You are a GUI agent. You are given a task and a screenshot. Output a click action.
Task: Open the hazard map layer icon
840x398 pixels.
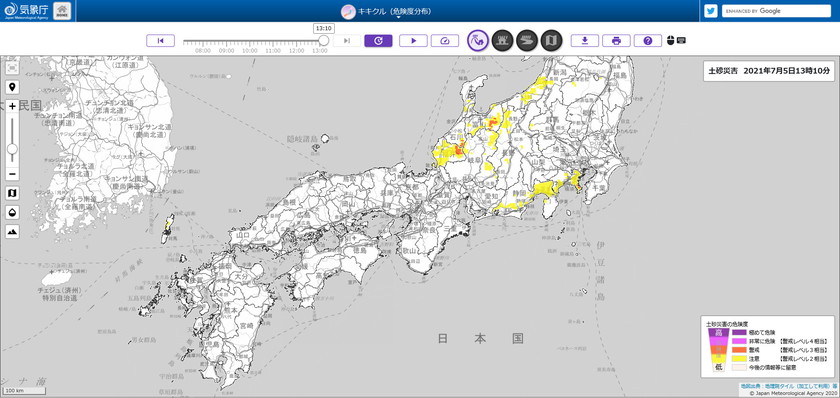click(x=551, y=41)
